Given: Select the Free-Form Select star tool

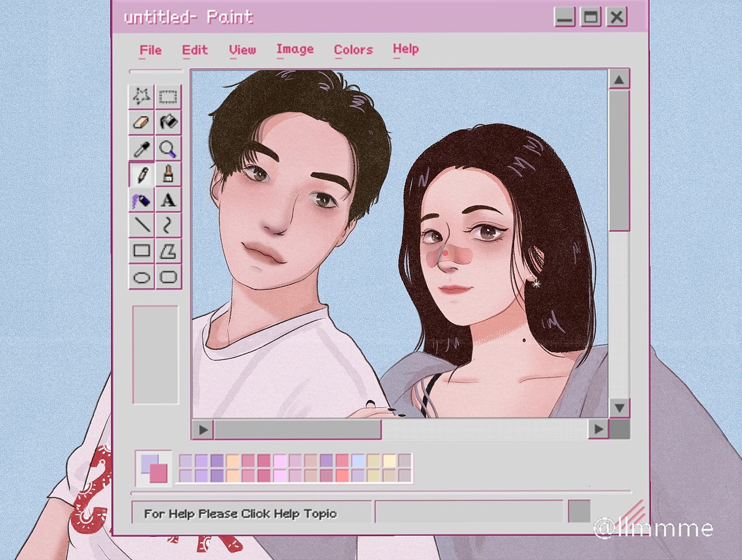Looking at the screenshot, I should click(141, 96).
